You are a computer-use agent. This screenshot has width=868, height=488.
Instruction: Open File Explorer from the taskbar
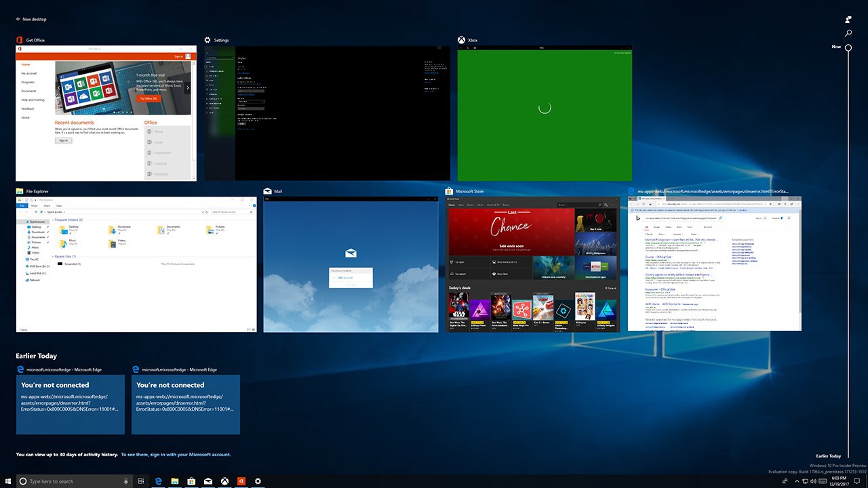(x=175, y=481)
